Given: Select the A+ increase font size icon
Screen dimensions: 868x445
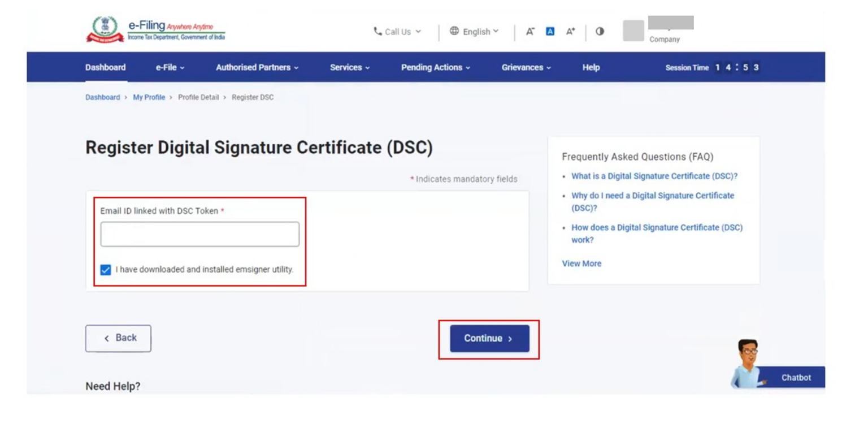Looking at the screenshot, I should (570, 32).
